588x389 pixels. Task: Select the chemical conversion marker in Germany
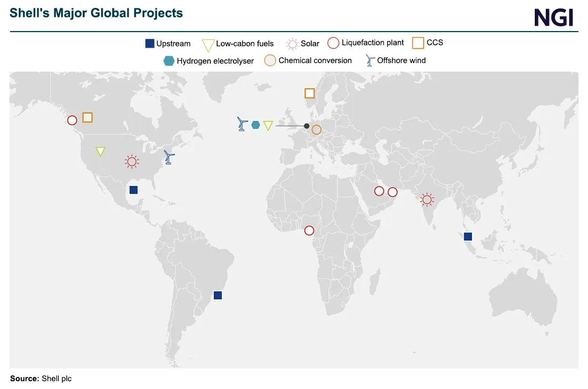pyautogui.click(x=317, y=129)
